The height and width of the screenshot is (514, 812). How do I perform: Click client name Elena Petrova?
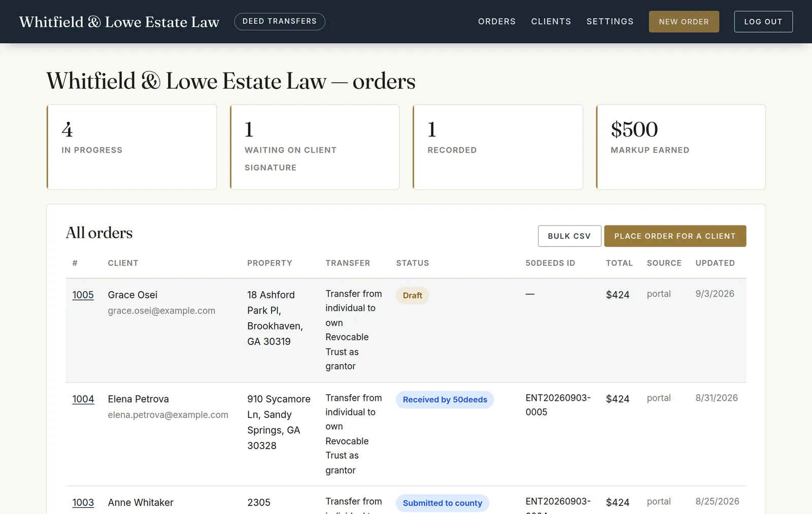click(138, 399)
